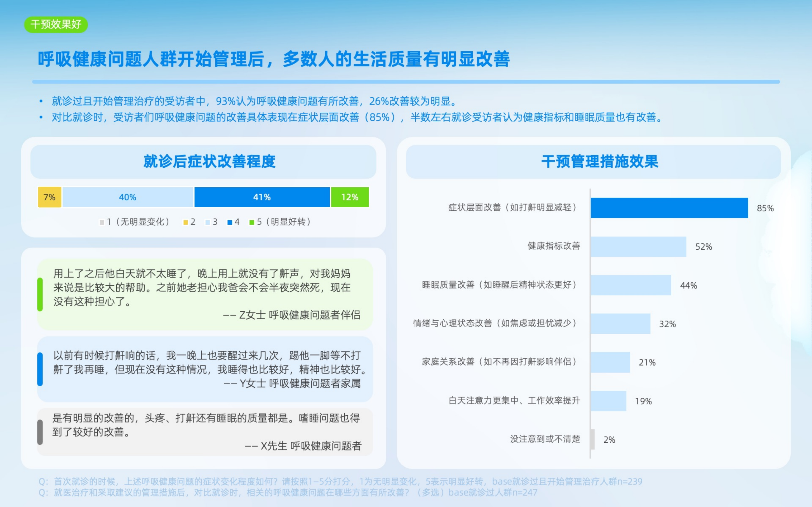
Task: Click the green 干预效果好 tag
Action: click(56, 25)
